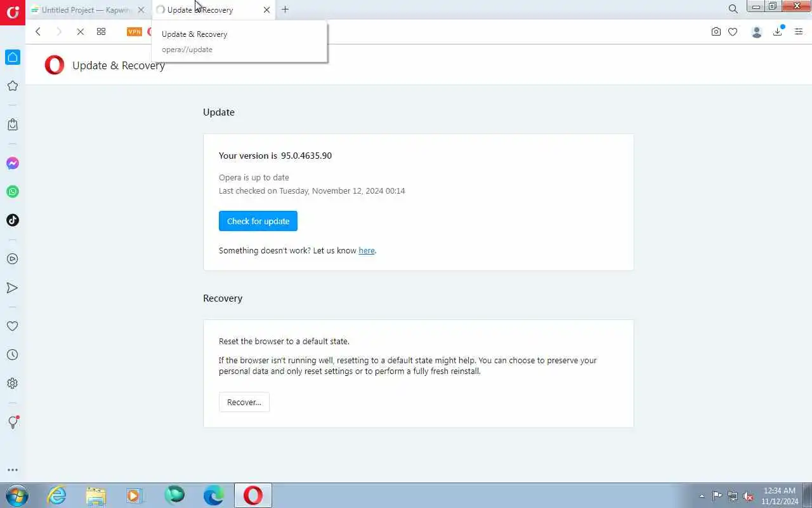Viewport: 812px width, 508px height.
Task: Open the Action Center flag icon
Action: [x=717, y=496]
